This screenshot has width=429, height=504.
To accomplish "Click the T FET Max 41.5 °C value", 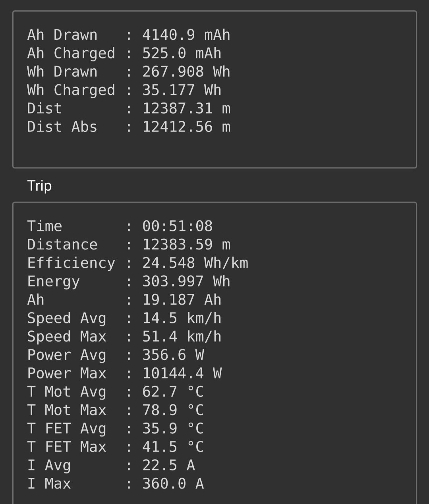I will [x=173, y=447].
